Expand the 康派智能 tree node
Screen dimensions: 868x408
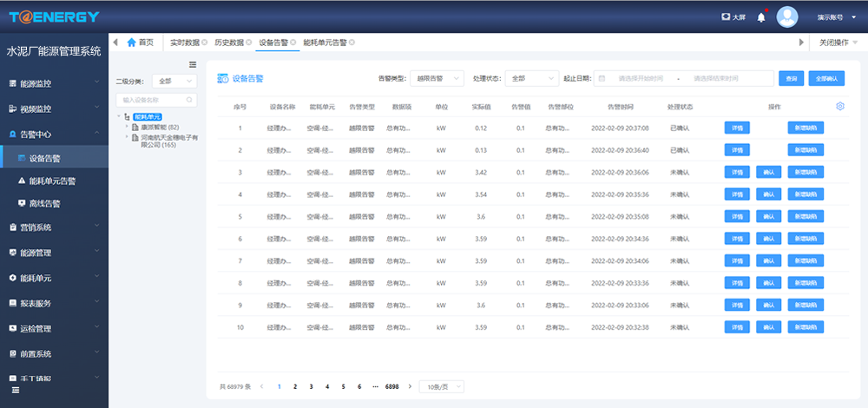tap(127, 127)
